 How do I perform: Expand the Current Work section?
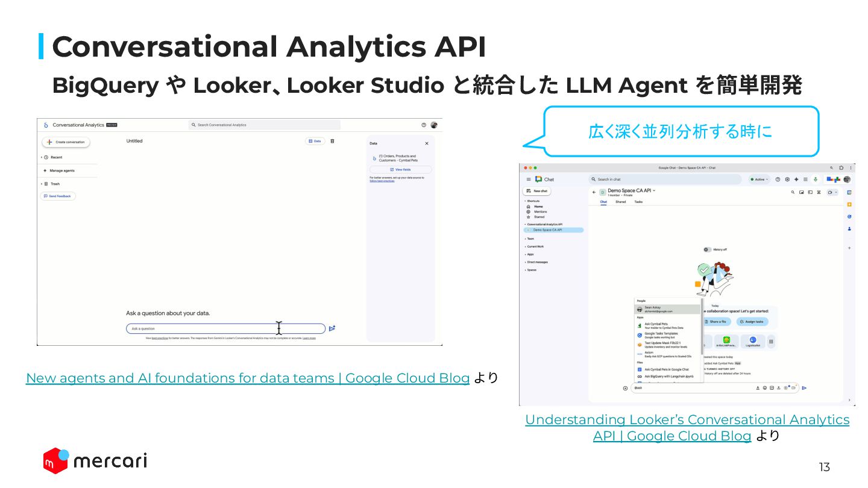click(525, 246)
